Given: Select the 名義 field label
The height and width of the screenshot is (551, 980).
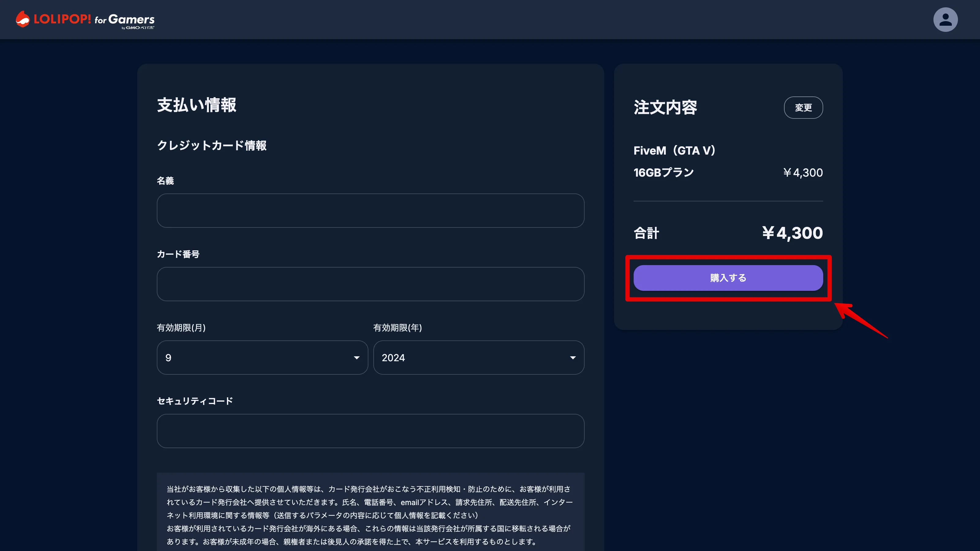Looking at the screenshot, I should click(165, 181).
